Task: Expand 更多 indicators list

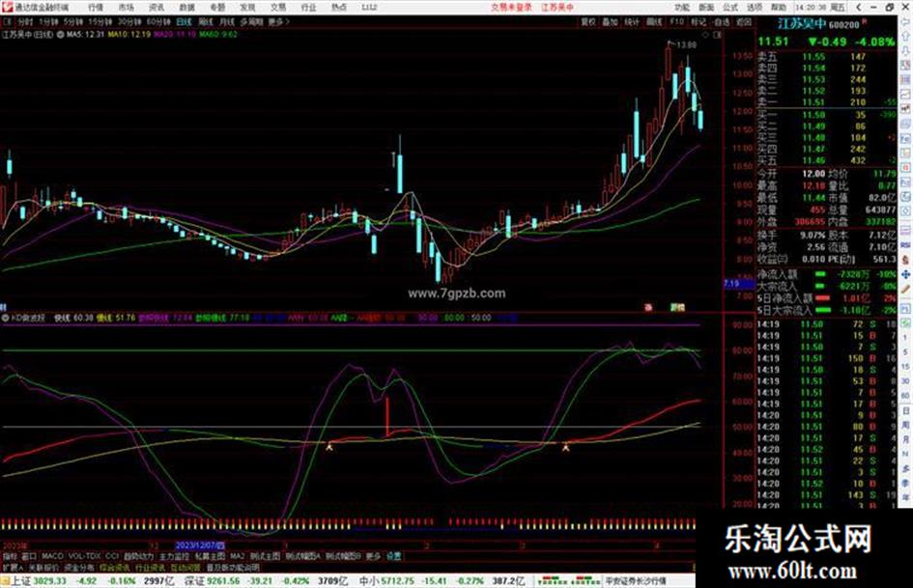Action: pos(373,556)
